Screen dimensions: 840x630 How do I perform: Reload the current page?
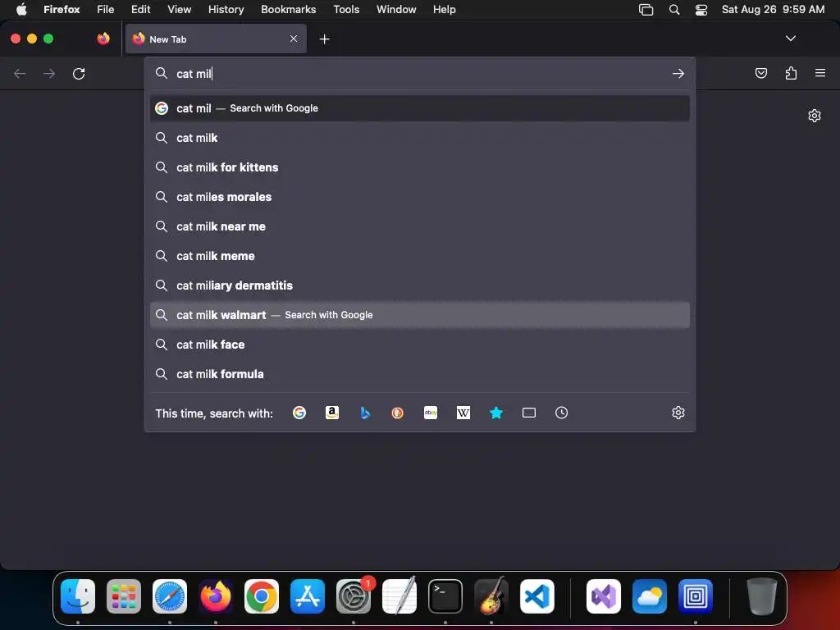(79, 73)
